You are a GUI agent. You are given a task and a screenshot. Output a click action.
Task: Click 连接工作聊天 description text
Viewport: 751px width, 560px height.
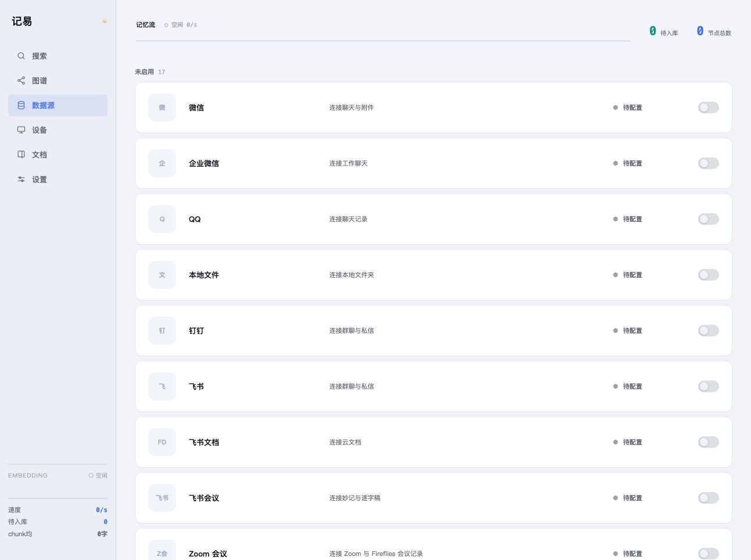point(349,163)
